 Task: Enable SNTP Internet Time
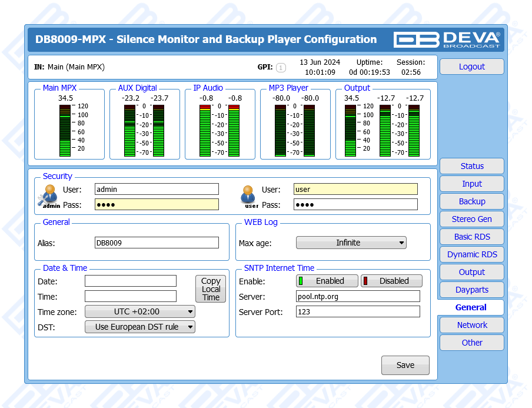(327, 281)
